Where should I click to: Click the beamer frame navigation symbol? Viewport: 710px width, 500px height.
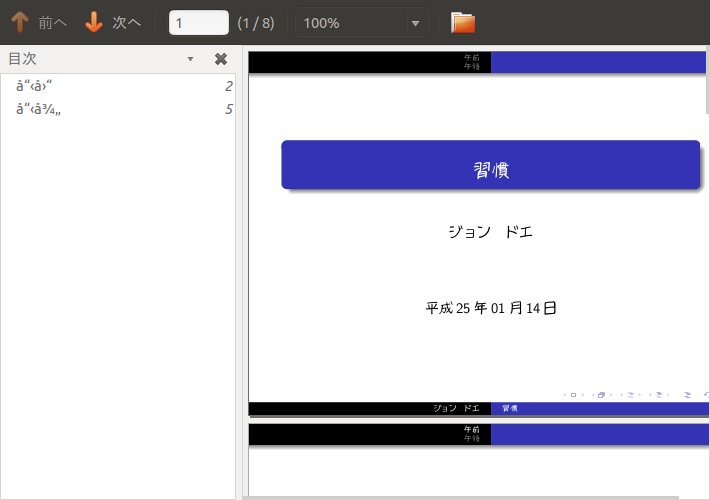coord(601,395)
